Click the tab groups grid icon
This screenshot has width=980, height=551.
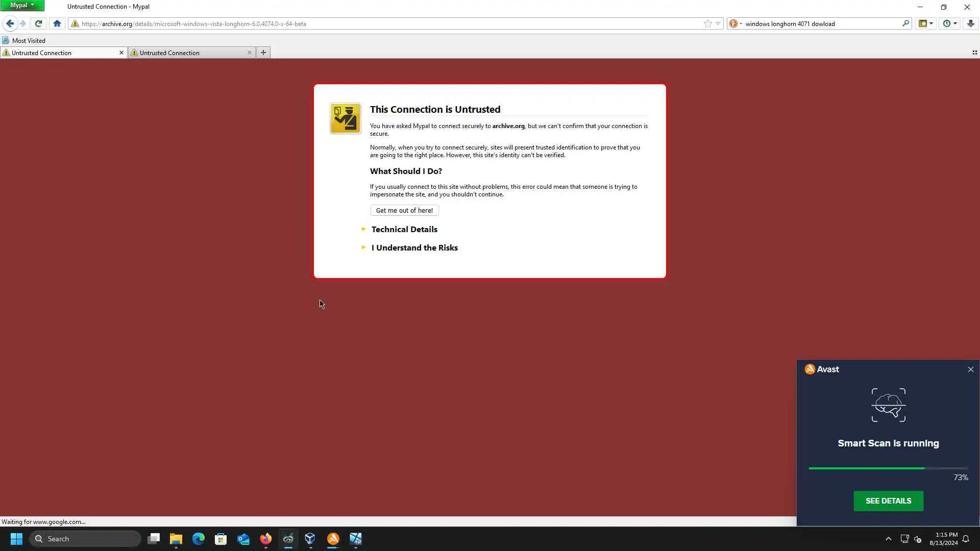(974, 53)
